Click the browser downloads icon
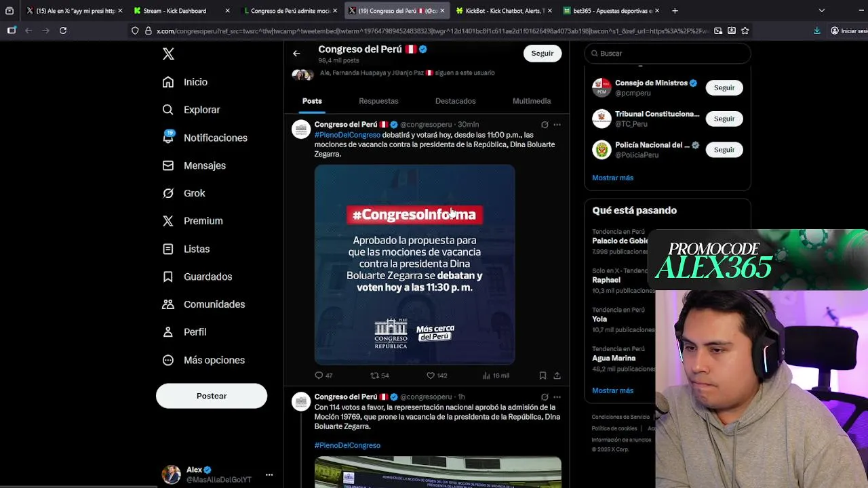The width and height of the screenshot is (868, 488). (x=816, y=30)
